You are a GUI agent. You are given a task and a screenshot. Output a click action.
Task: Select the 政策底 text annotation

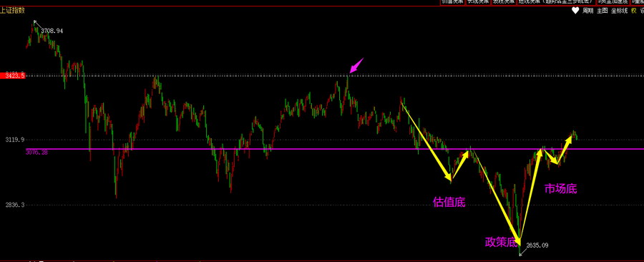coord(502,242)
